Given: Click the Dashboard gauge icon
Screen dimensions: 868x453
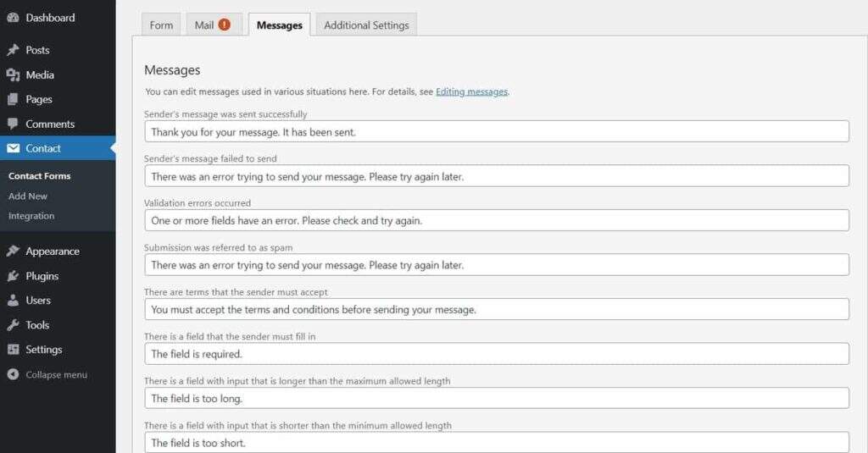Looking at the screenshot, I should click(x=13, y=18).
